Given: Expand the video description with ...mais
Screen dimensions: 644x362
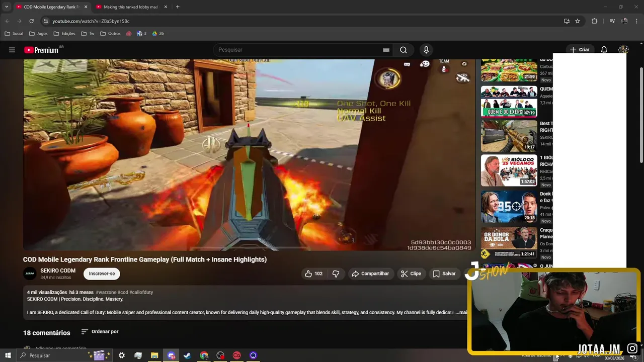Looking at the screenshot, I should coord(461,312).
